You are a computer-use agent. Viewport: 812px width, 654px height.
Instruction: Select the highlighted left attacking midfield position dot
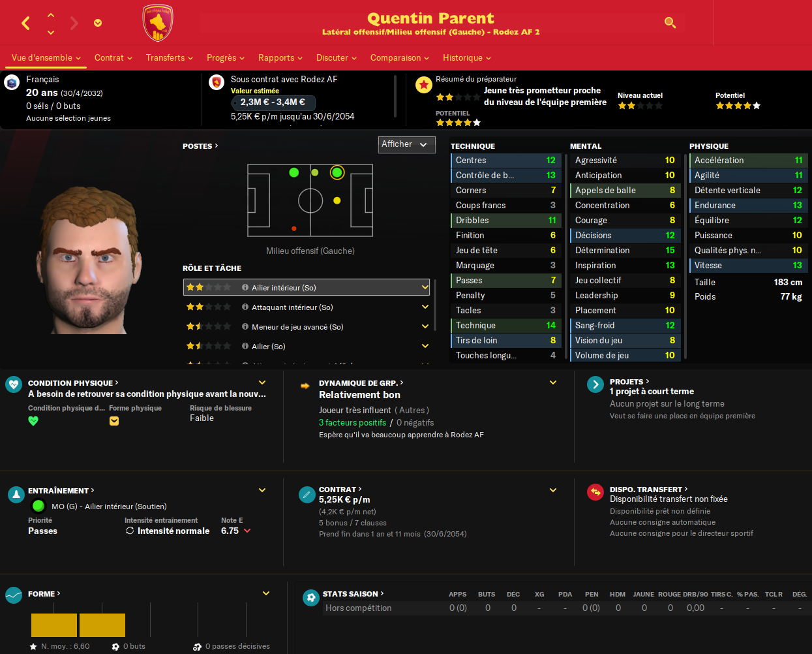pos(337,172)
